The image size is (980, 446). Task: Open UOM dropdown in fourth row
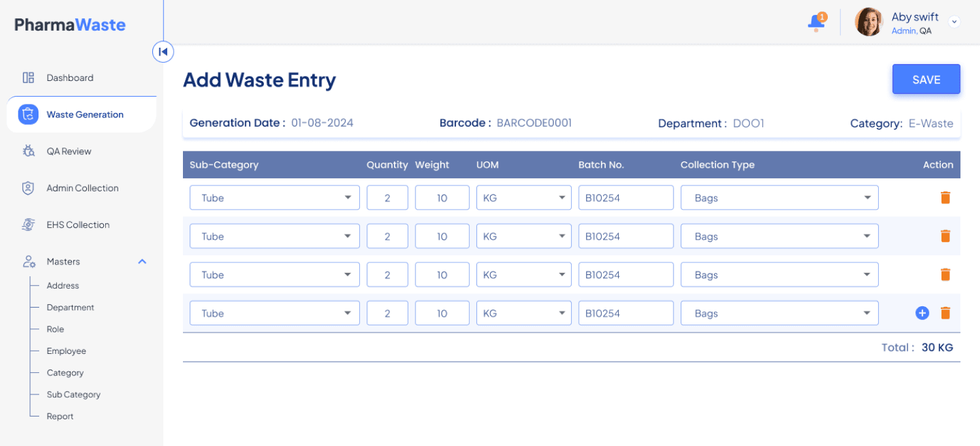point(524,313)
